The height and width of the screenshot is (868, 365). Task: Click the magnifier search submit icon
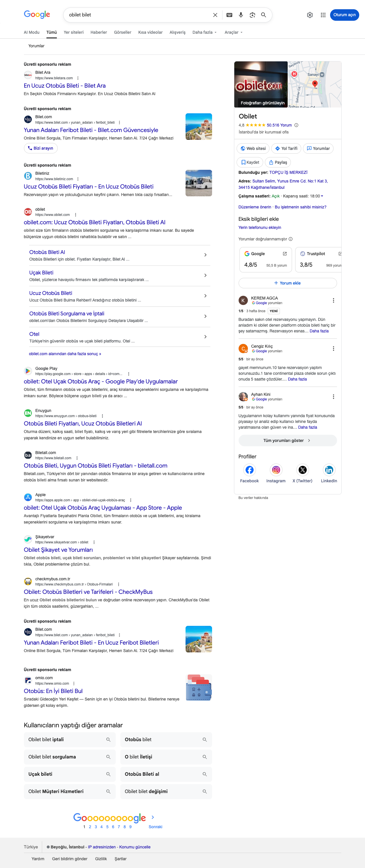(x=264, y=15)
